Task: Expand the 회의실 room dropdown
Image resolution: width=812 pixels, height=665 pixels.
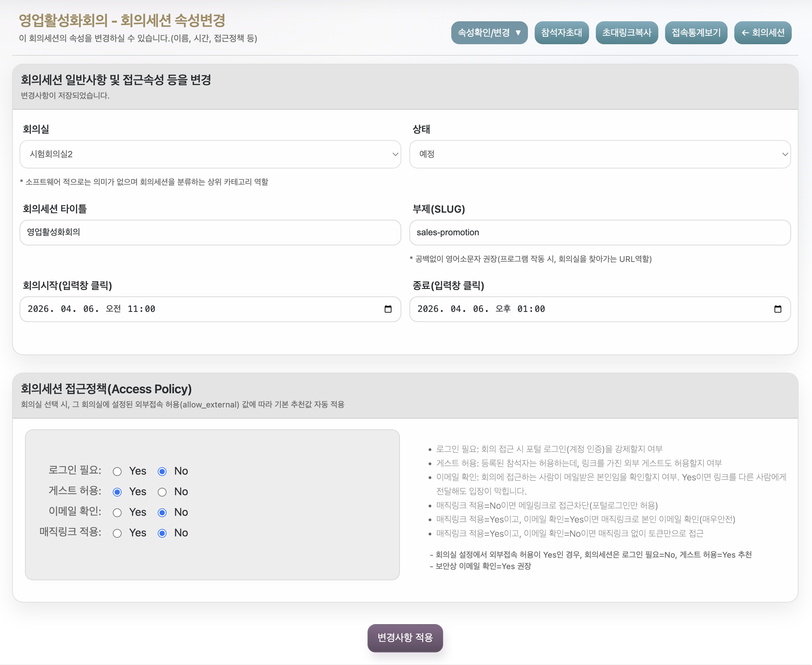Action: tap(210, 154)
